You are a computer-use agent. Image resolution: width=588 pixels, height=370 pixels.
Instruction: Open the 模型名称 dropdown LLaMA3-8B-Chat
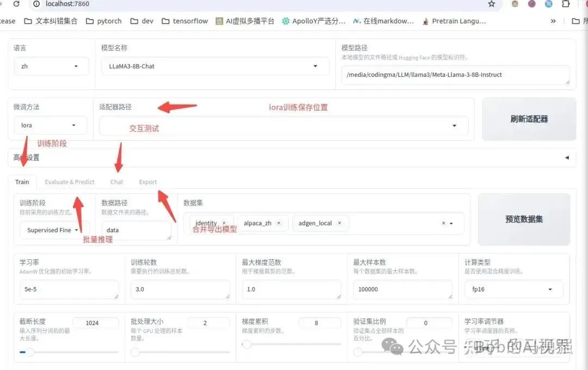(x=215, y=66)
